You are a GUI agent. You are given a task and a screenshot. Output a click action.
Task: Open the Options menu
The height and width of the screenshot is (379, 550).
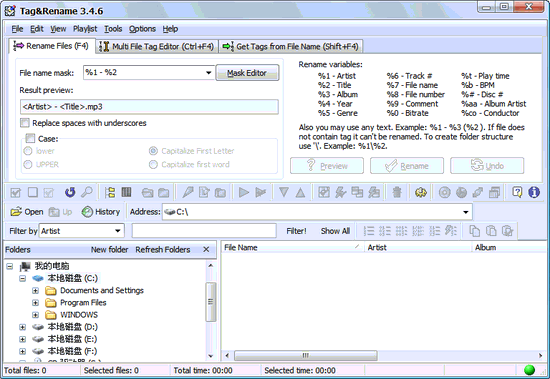142,29
